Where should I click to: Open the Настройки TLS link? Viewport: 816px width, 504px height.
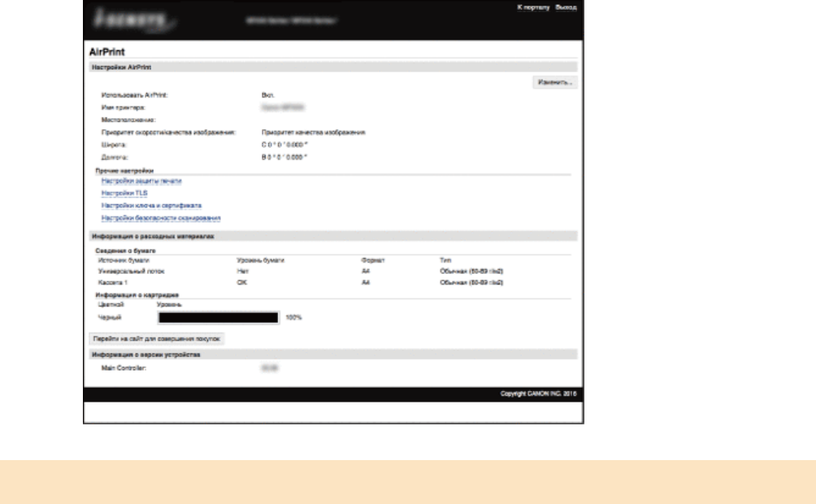[x=124, y=193]
